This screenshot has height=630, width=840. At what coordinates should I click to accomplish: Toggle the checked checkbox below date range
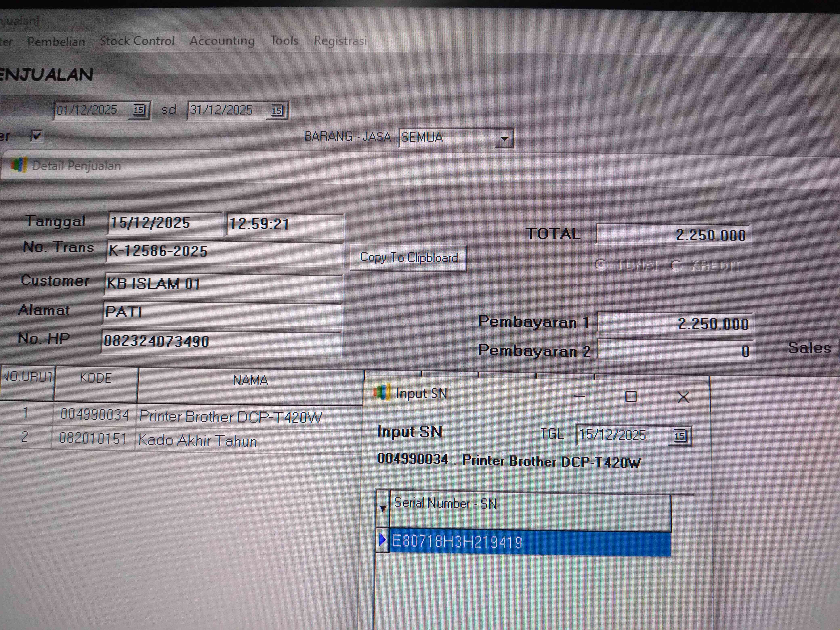37,135
